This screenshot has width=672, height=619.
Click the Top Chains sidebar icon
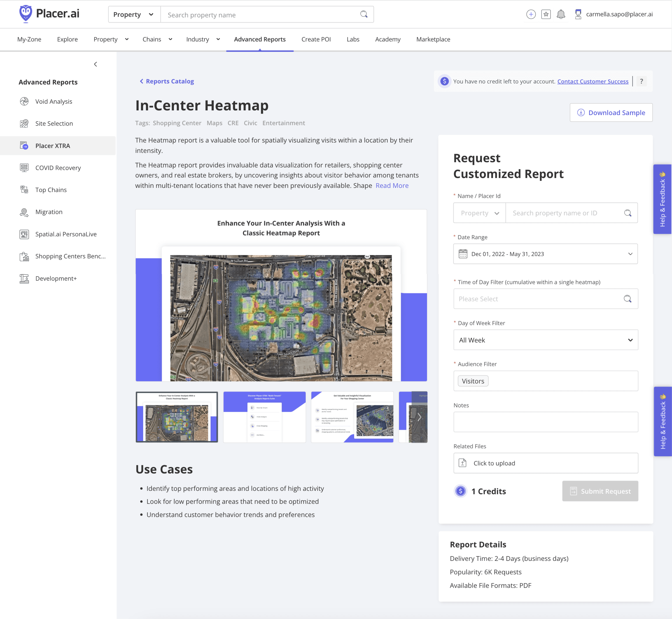coord(24,190)
